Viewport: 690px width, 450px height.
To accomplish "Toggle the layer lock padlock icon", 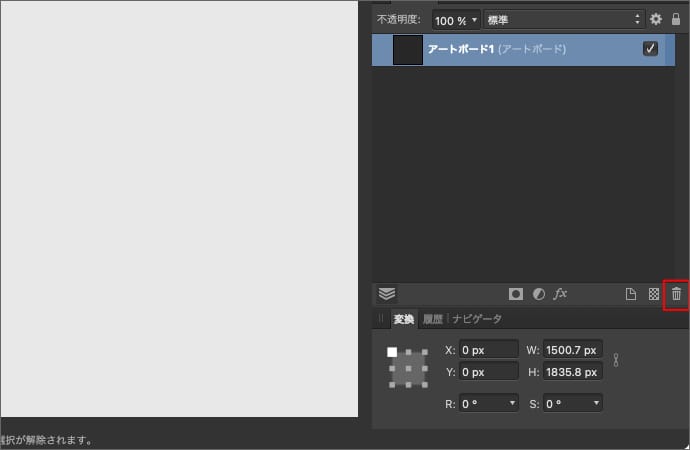I will click(x=676, y=19).
